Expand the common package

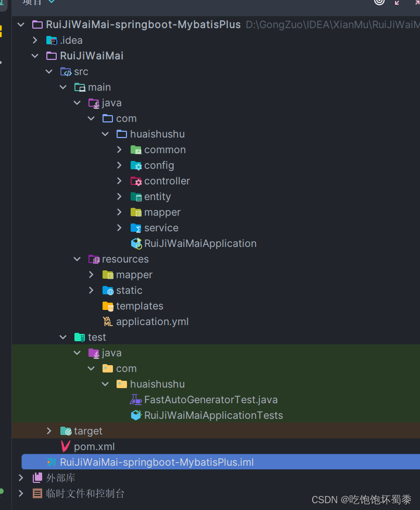coord(119,150)
